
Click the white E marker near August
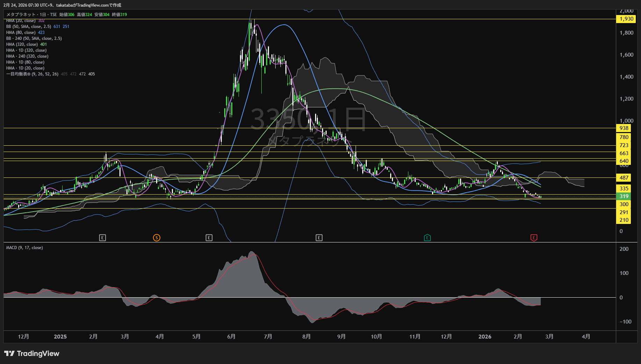click(x=319, y=238)
